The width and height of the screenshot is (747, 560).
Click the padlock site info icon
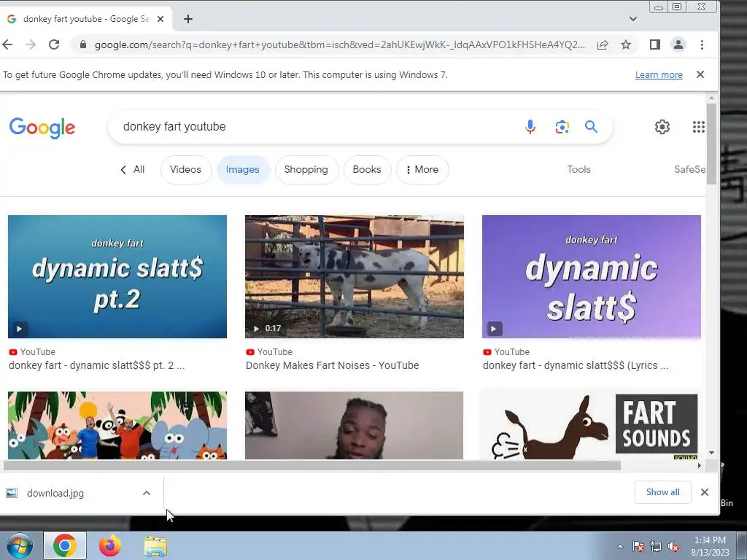pyautogui.click(x=83, y=44)
